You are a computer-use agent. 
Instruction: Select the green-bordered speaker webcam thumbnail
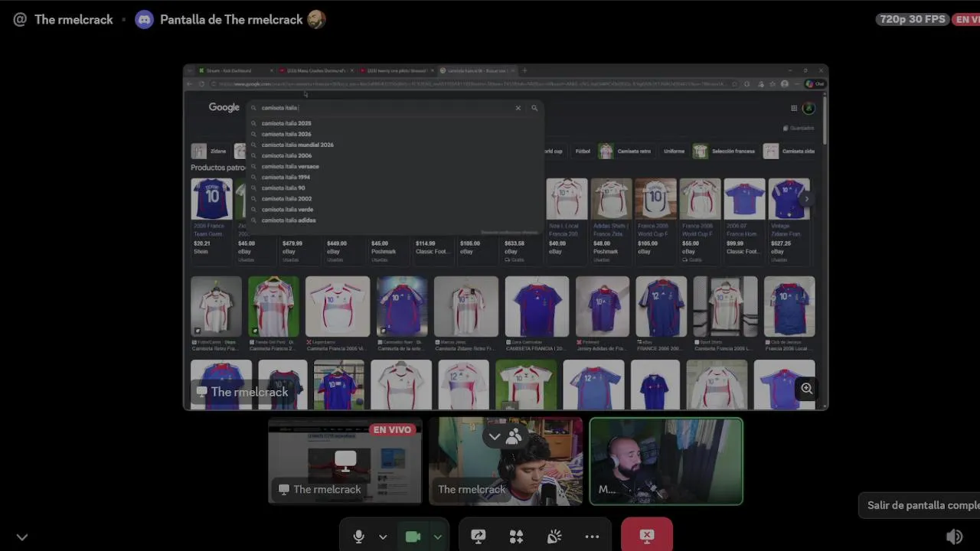pyautogui.click(x=666, y=461)
